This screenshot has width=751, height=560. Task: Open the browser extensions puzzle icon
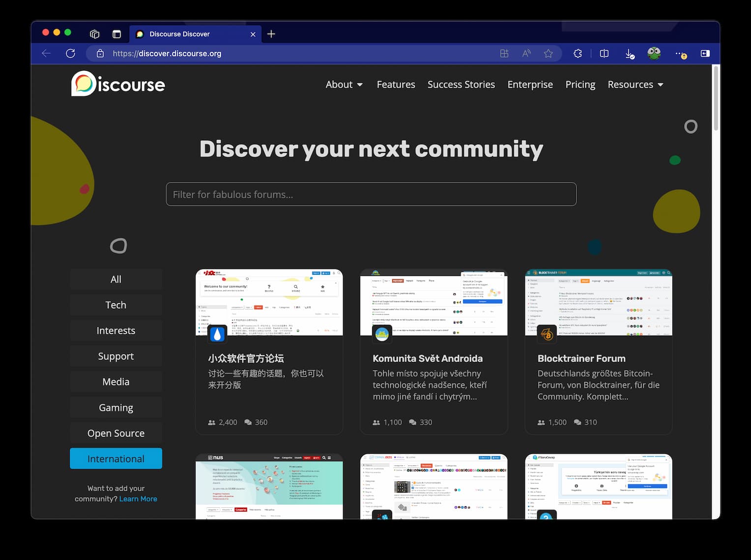point(578,54)
